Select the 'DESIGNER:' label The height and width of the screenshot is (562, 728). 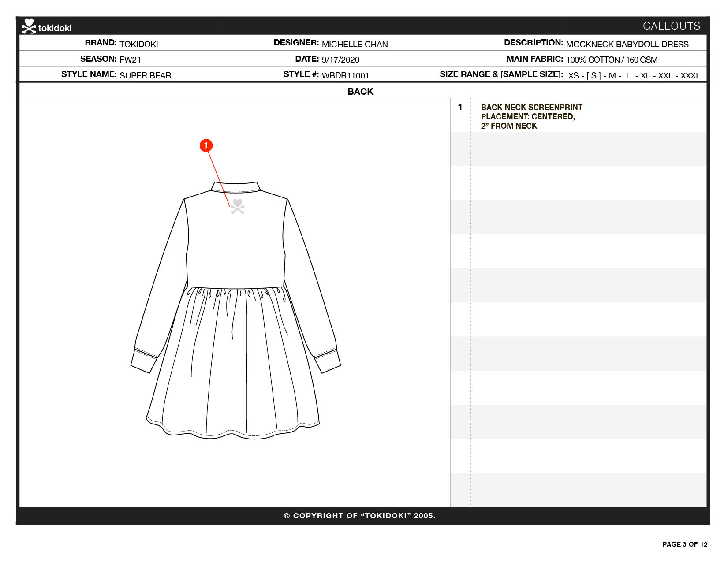pos(296,43)
